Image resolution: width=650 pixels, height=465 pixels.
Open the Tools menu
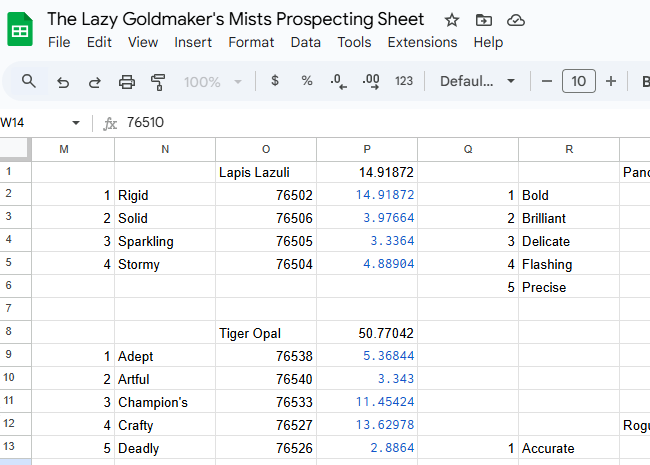coord(354,42)
